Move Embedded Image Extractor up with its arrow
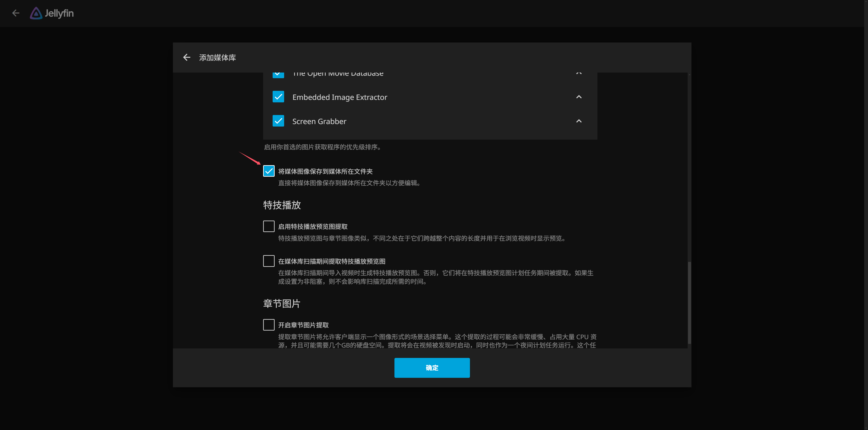This screenshot has width=868, height=430. [x=579, y=97]
